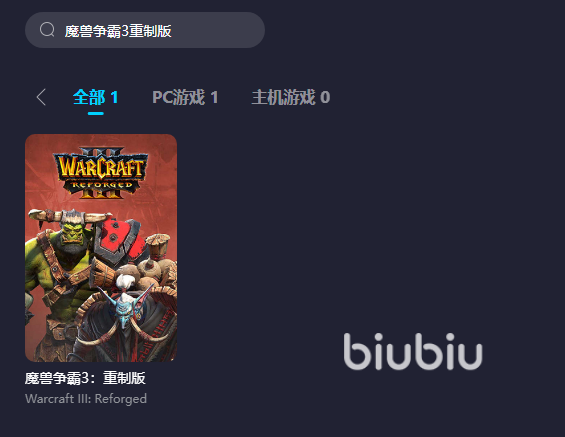
Task: Switch to the PC游戏 tab
Action: (185, 97)
